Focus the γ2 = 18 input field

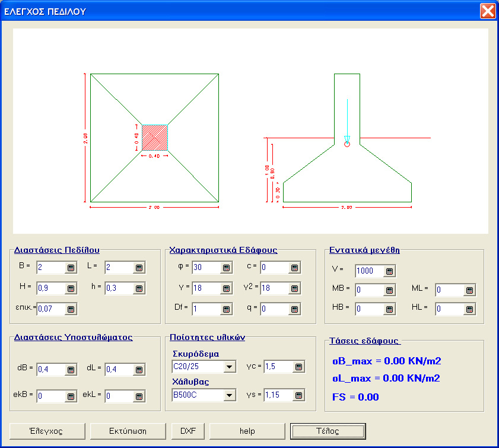click(x=275, y=288)
